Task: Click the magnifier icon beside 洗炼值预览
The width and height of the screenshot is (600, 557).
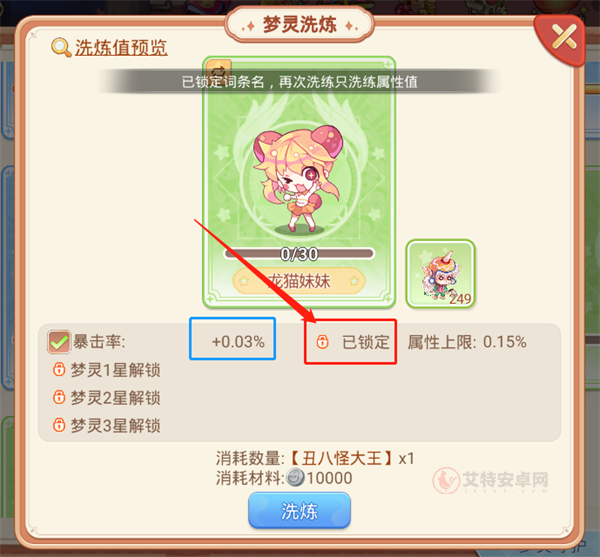Action: tap(61, 48)
